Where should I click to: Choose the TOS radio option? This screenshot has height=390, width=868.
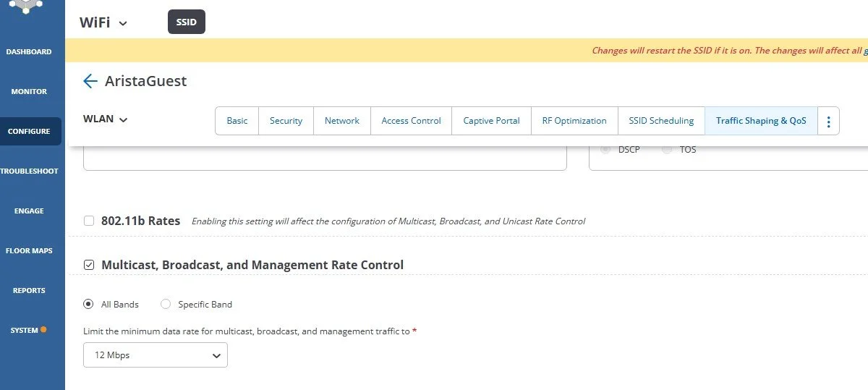coord(666,150)
